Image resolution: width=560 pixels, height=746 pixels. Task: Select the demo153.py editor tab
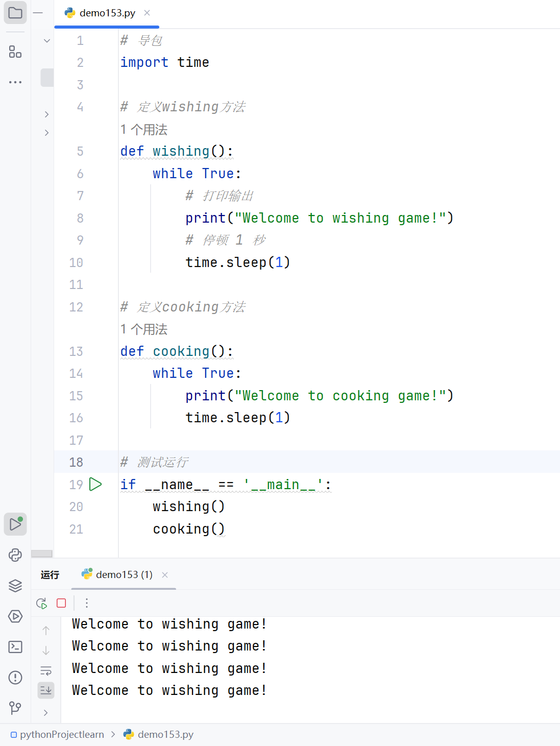107,13
